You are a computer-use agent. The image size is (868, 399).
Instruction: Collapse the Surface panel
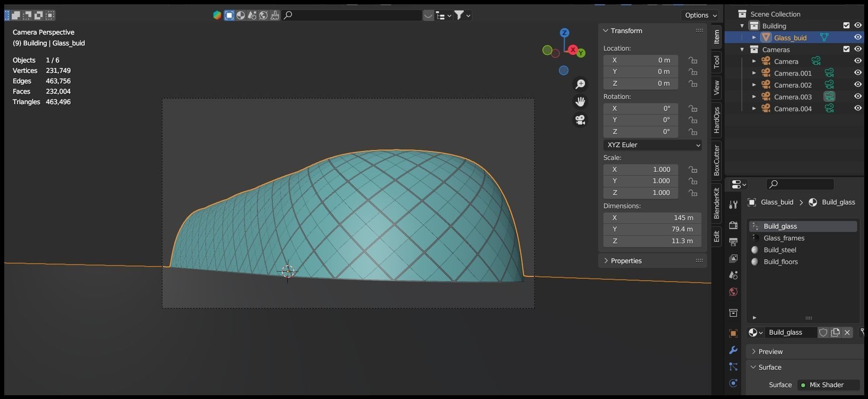click(x=753, y=367)
